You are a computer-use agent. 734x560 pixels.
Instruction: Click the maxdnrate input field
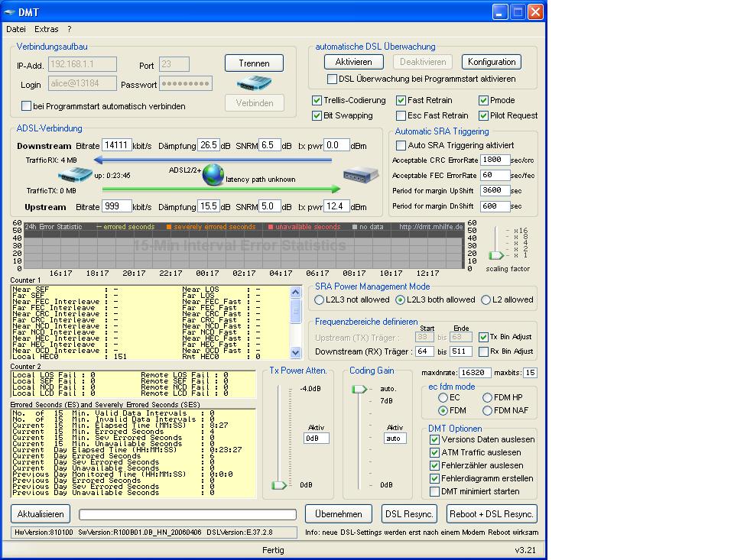(475, 373)
